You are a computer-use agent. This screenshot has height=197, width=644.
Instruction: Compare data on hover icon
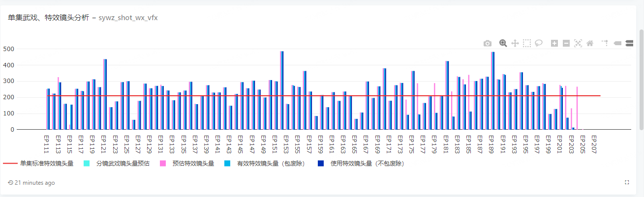click(629, 43)
